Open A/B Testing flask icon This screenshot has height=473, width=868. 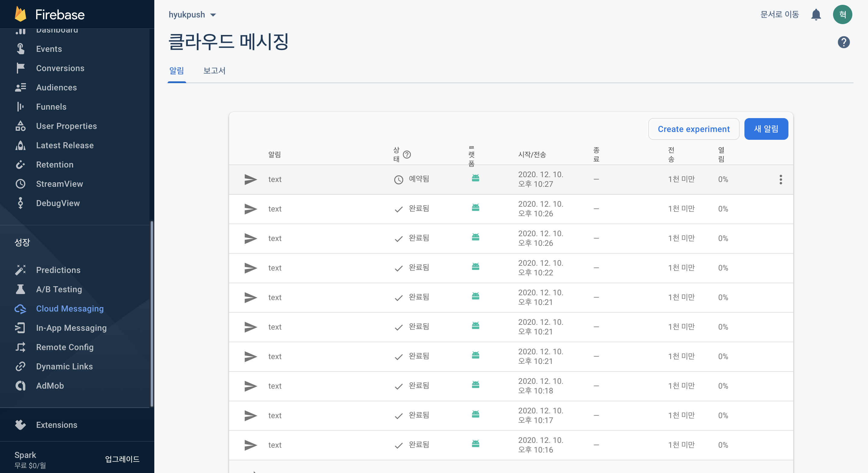20,290
